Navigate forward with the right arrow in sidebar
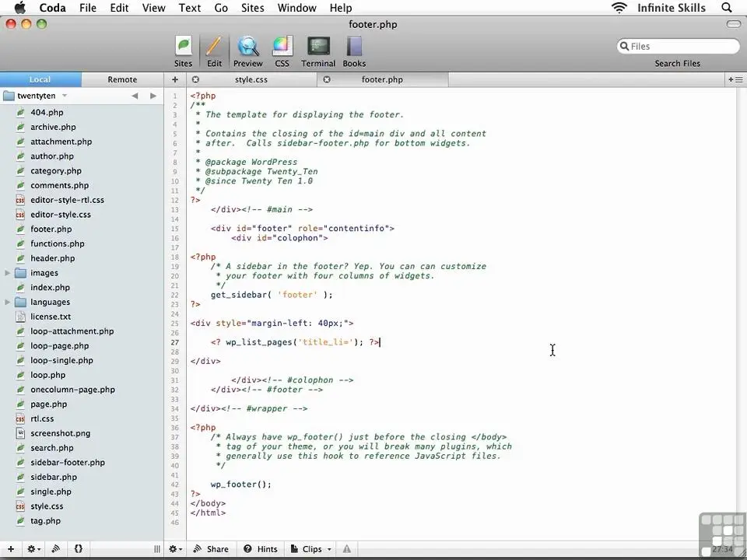This screenshot has width=747, height=560. [153, 96]
